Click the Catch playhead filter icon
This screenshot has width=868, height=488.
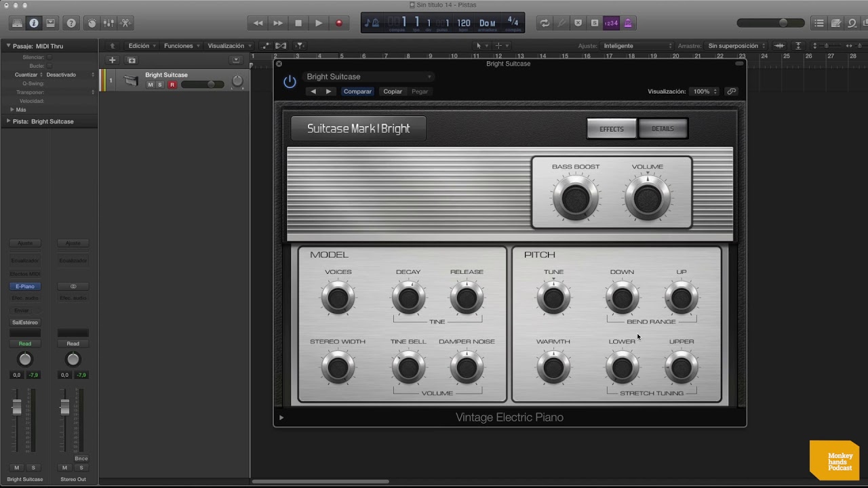tap(299, 46)
